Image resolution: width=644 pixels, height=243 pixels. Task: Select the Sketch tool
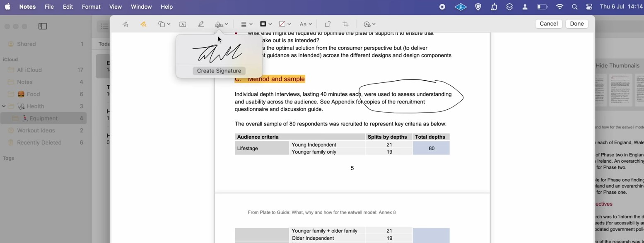125,24
